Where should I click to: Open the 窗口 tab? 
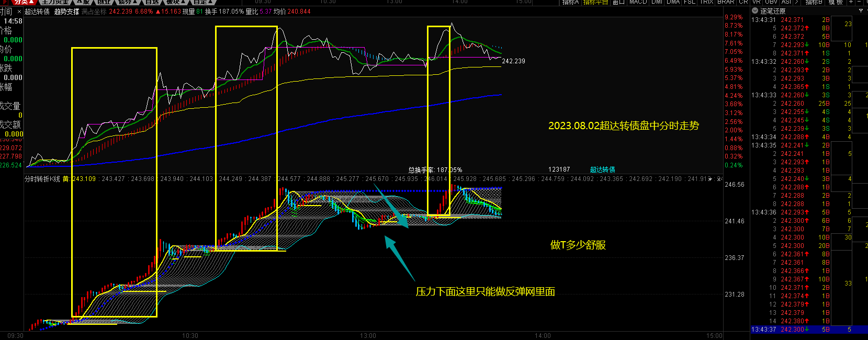point(618,2)
